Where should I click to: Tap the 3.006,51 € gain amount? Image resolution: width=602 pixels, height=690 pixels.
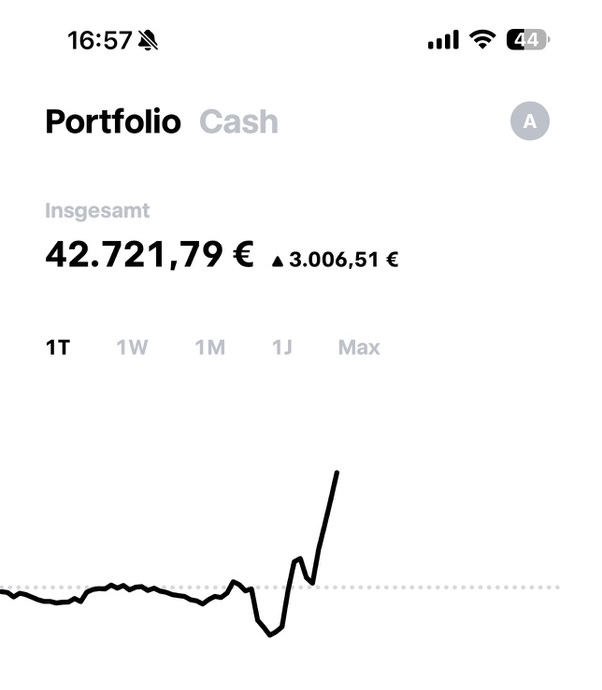click(344, 260)
